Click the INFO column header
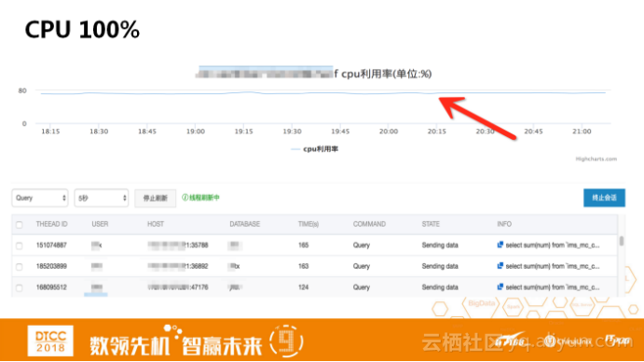The width and height of the screenshot is (644, 362). click(x=504, y=224)
